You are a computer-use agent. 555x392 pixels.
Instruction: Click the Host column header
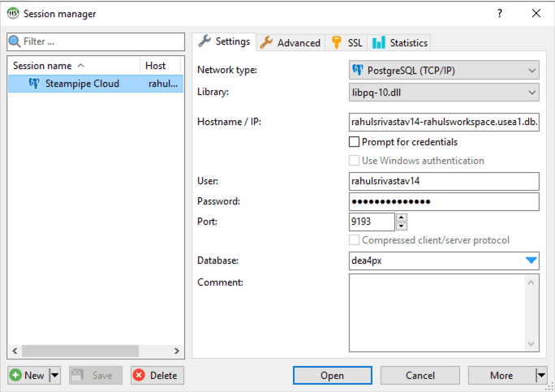tap(161, 66)
